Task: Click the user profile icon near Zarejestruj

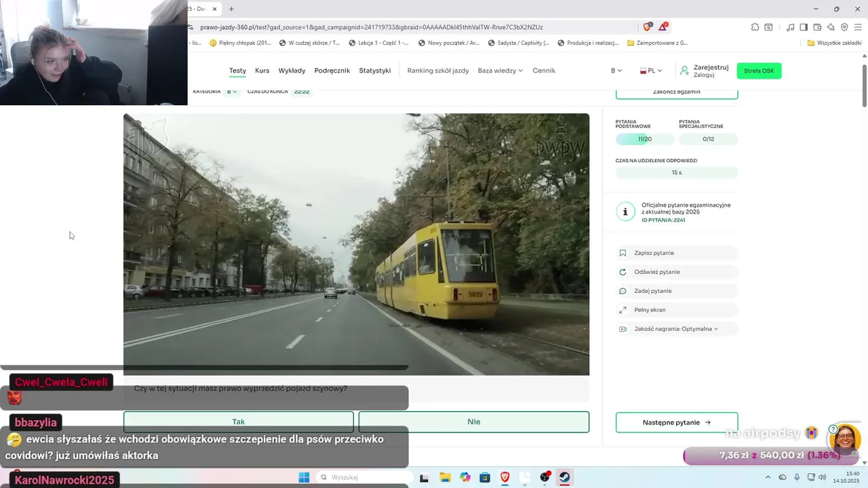Action: 684,70
